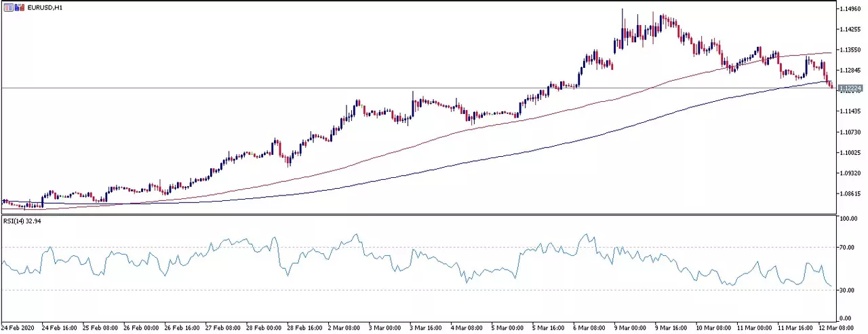Click the one-click trading blue-red icon

(19, 7)
